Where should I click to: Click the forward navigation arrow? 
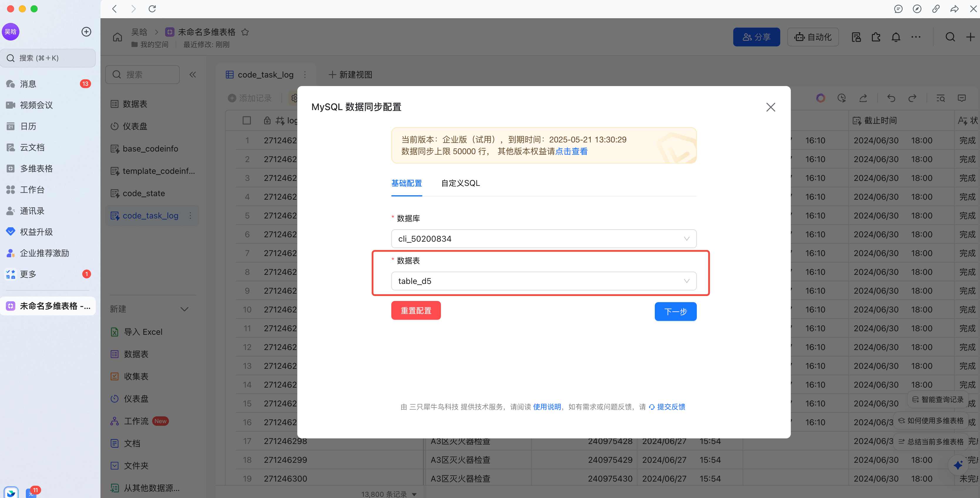pyautogui.click(x=133, y=9)
